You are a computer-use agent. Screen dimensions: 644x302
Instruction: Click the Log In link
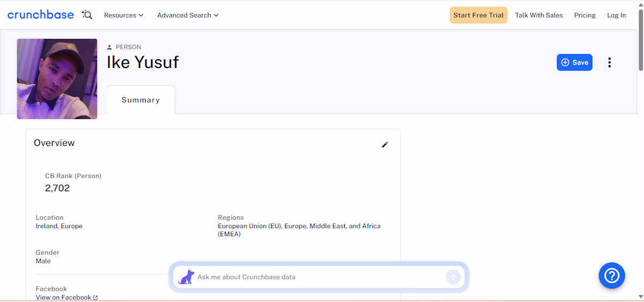pos(616,15)
